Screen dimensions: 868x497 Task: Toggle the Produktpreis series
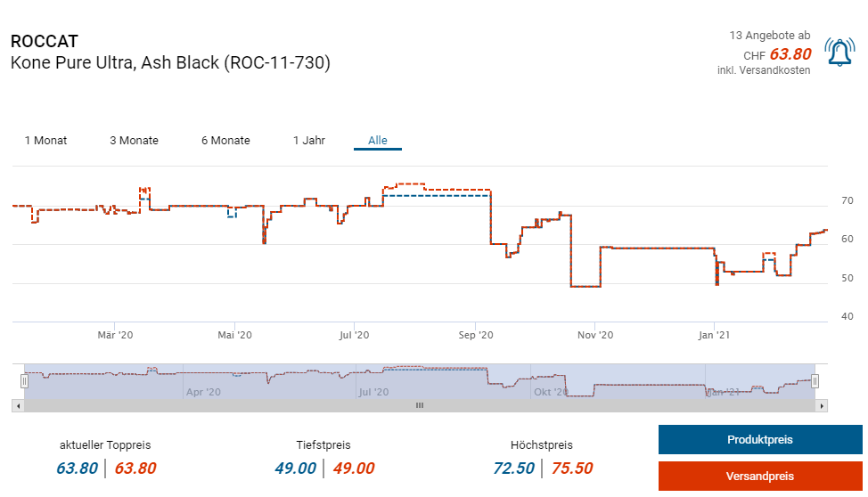[x=759, y=440]
